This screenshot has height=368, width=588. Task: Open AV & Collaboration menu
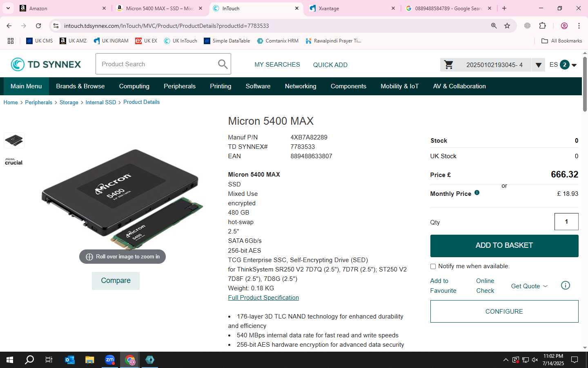click(x=459, y=86)
